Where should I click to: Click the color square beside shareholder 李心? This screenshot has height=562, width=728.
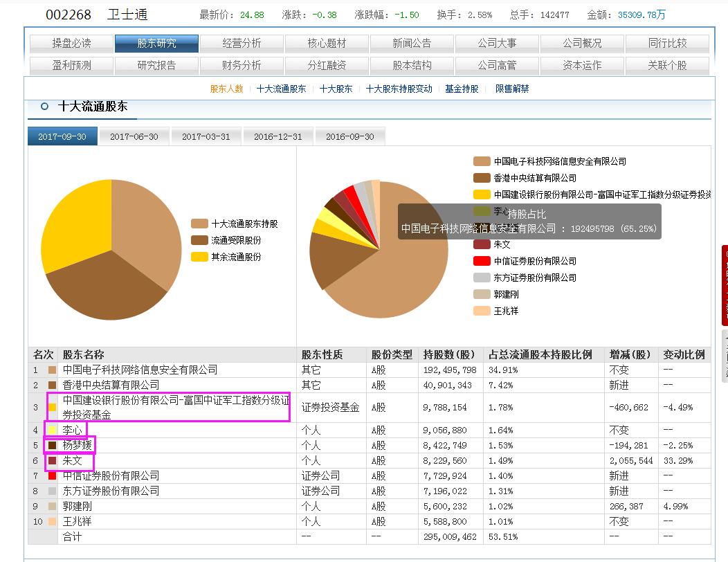coord(53,430)
